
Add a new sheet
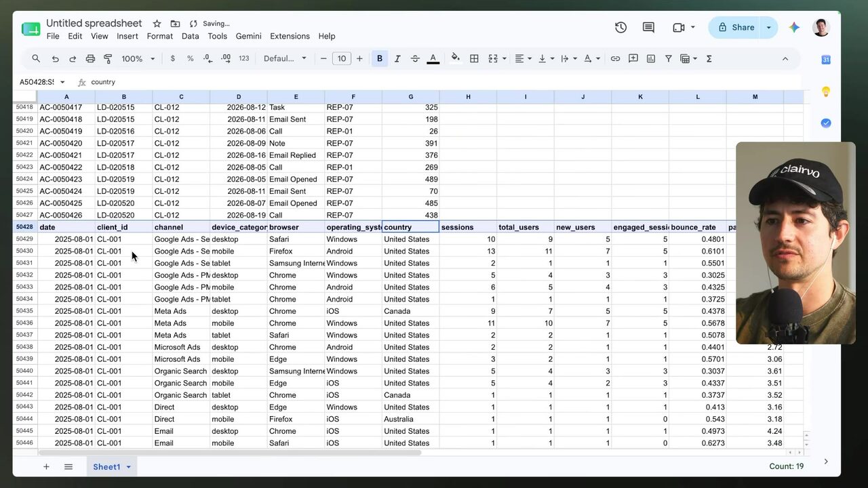coord(46,467)
